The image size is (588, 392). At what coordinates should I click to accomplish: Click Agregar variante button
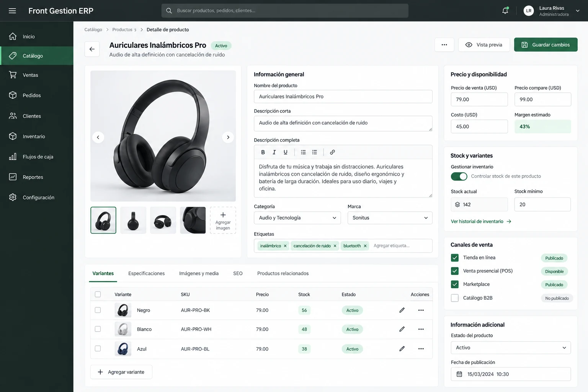click(x=121, y=372)
